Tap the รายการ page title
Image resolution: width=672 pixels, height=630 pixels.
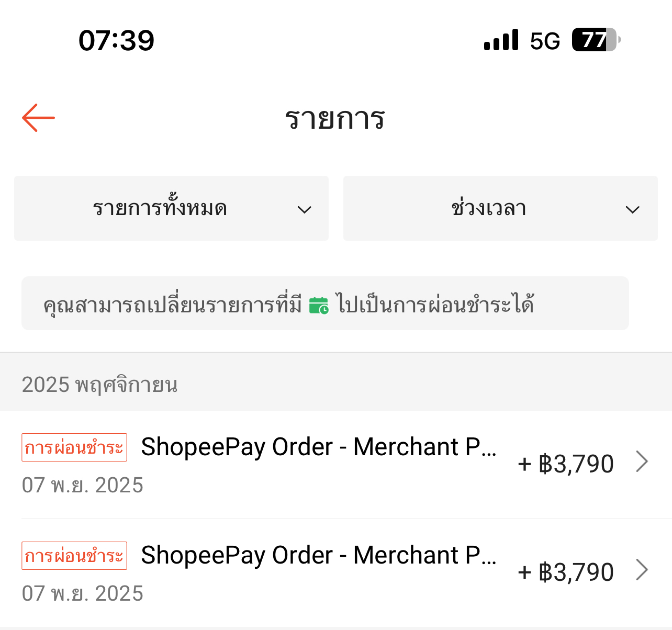(x=335, y=118)
